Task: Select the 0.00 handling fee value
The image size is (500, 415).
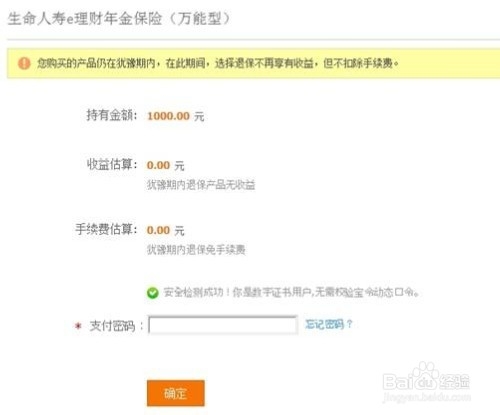Action: pyautogui.click(x=158, y=230)
